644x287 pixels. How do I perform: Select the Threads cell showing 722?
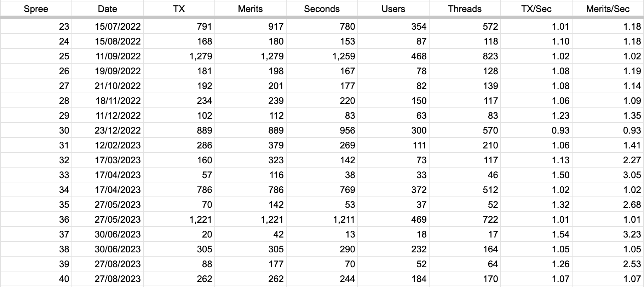pos(465,219)
